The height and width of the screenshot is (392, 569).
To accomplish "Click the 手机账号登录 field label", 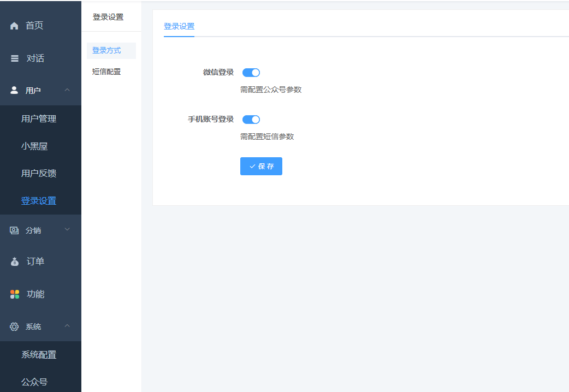I will click(x=211, y=119).
